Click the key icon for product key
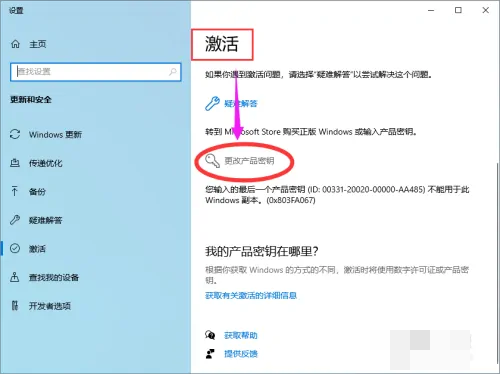The width and height of the screenshot is (500, 374). point(212,161)
